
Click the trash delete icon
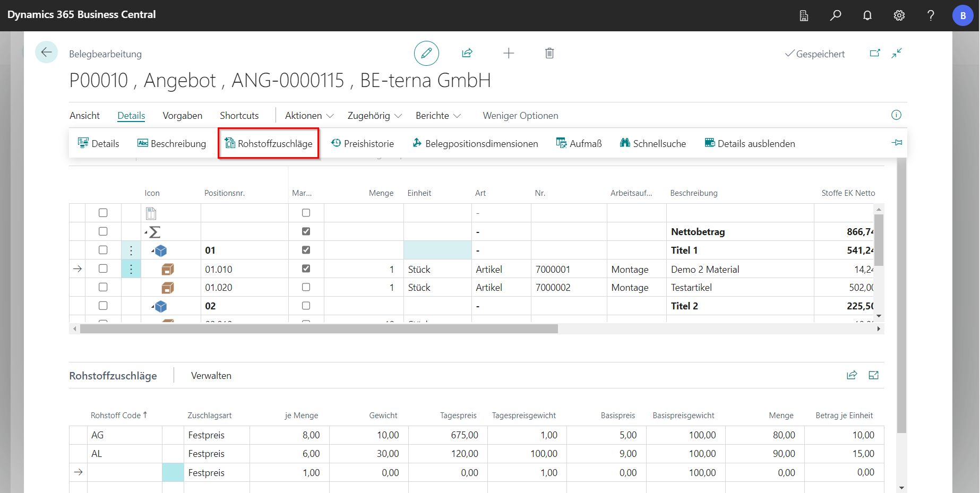pos(549,53)
